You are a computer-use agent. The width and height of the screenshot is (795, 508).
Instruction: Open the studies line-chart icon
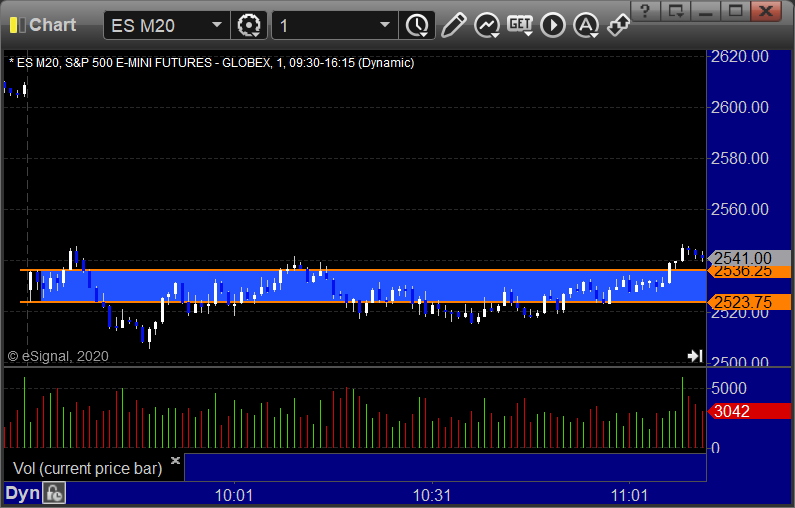pyautogui.click(x=487, y=25)
